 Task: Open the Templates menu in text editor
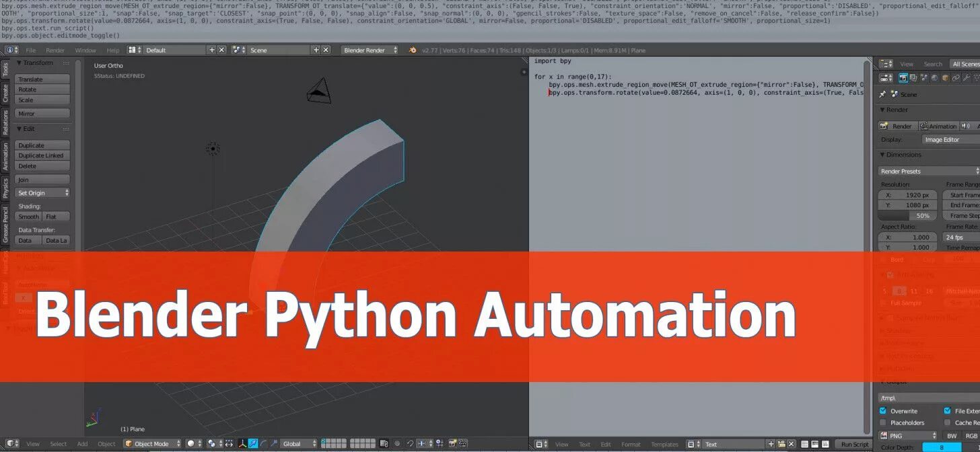[x=664, y=445]
